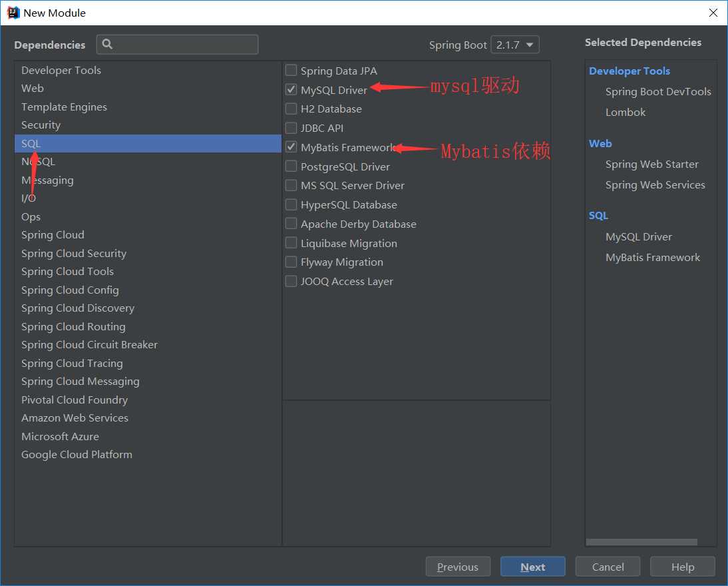Check the MS SQL Server Driver option
Screen dimensions: 728x586
pos(291,185)
